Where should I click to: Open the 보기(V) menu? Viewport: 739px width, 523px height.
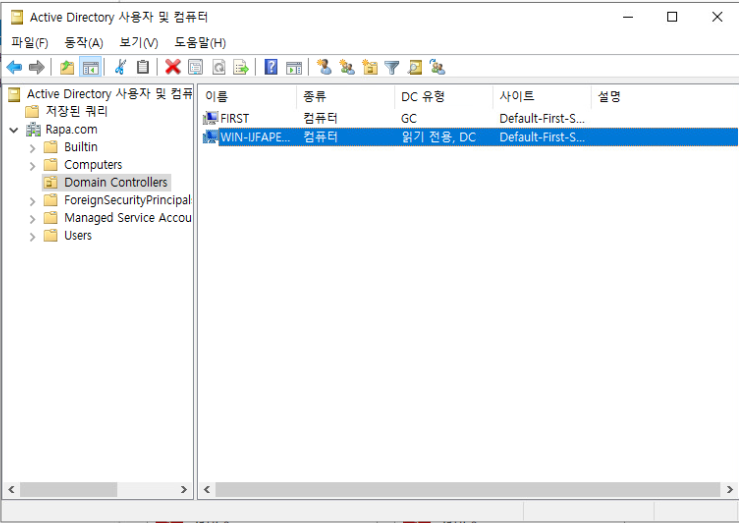pos(139,42)
